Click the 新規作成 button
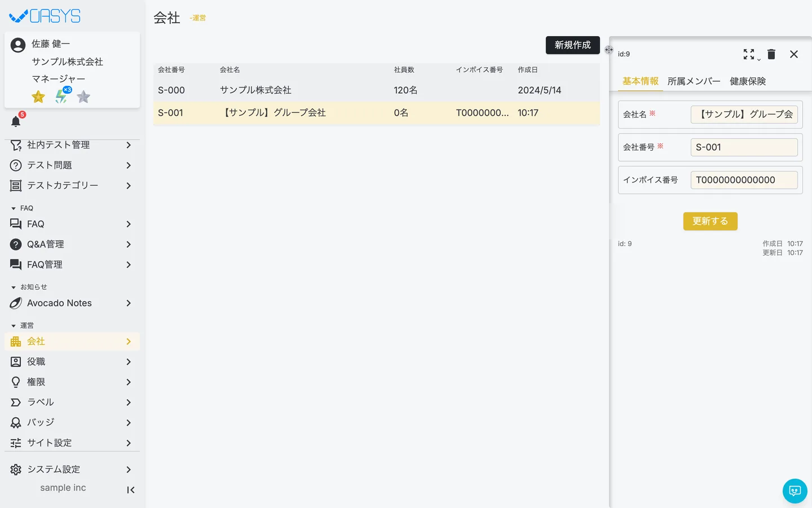 [573, 45]
